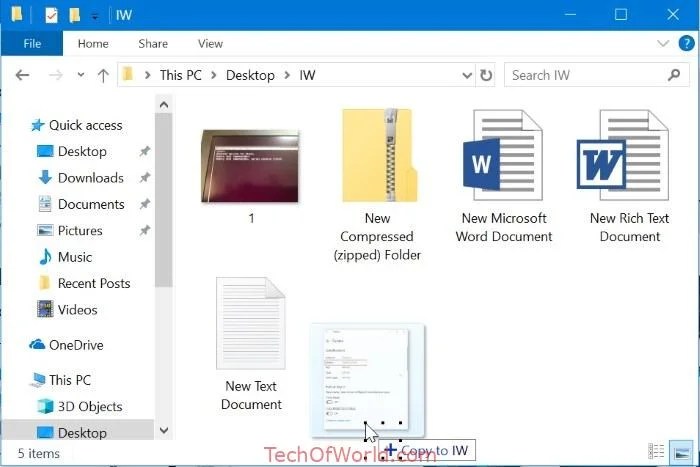This screenshot has height=467, width=700.
Task: Click the Properties quick access toolbar icon
Action: (51, 16)
